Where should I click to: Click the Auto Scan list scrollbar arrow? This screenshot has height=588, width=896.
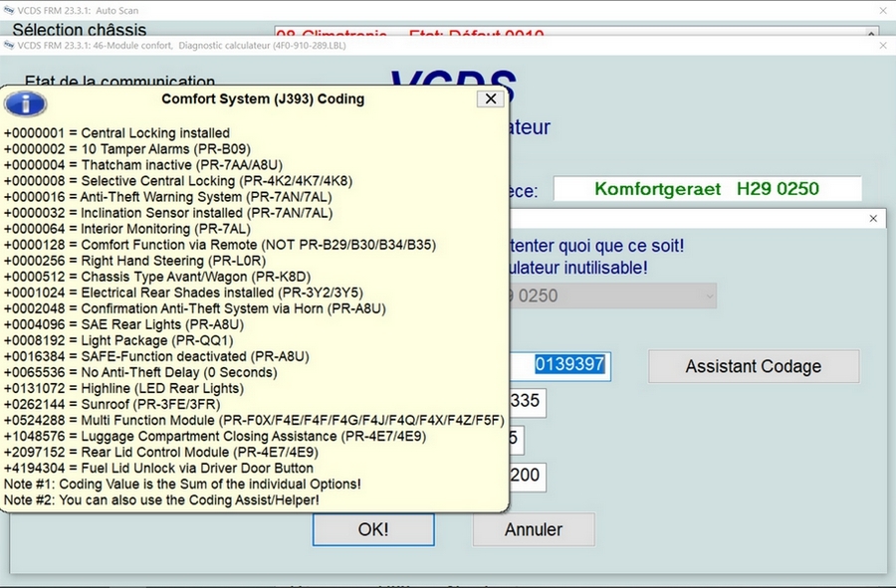[x=871, y=33]
